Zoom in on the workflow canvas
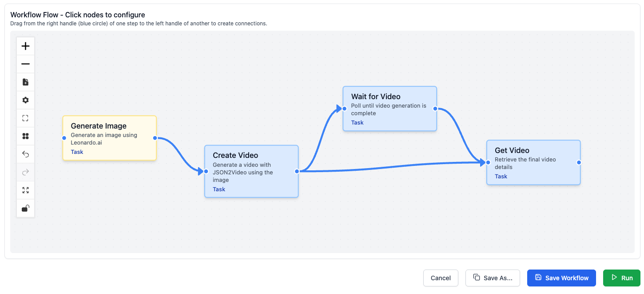 tap(25, 46)
